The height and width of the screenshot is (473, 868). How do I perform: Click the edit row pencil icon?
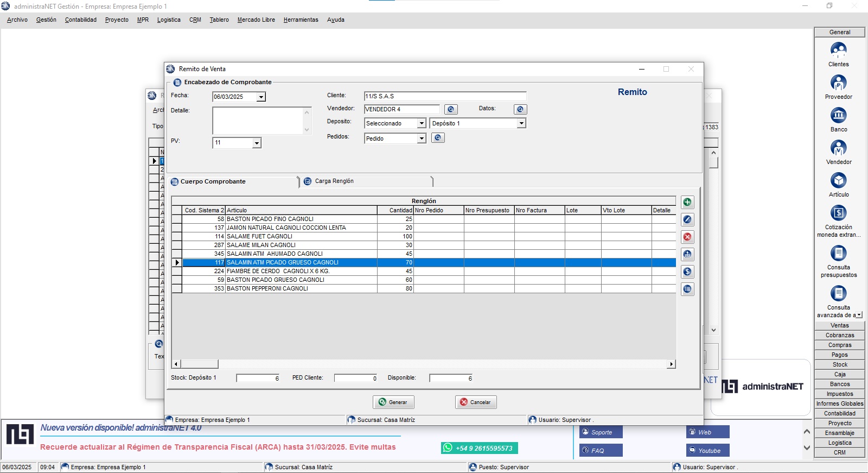pyautogui.click(x=687, y=220)
